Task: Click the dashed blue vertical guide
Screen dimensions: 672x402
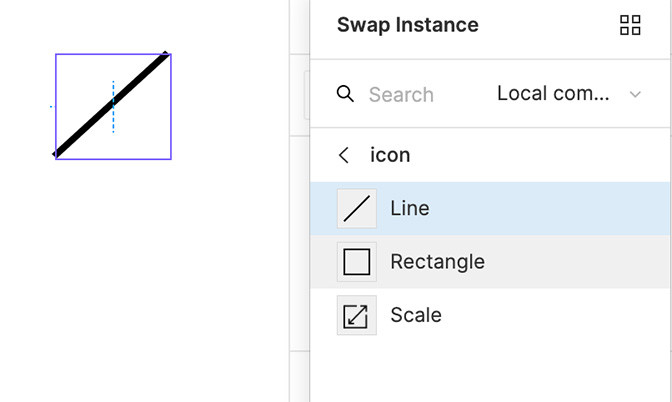Action: point(113,122)
